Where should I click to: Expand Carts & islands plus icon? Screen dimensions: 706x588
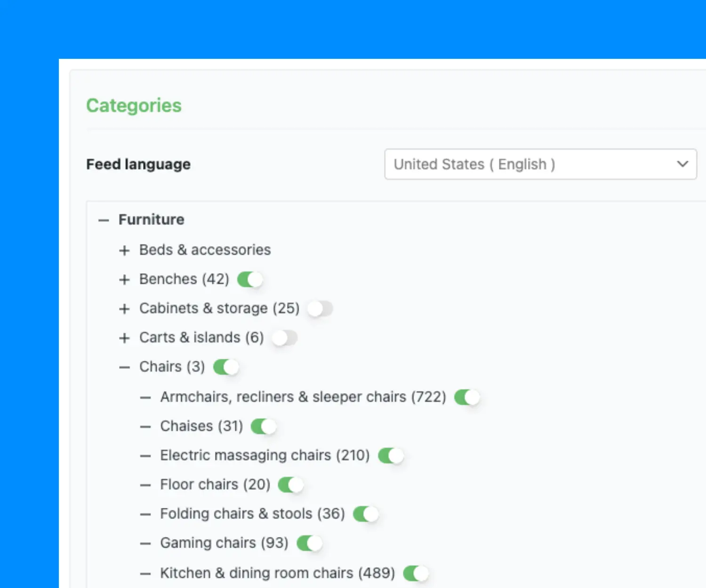(x=124, y=338)
